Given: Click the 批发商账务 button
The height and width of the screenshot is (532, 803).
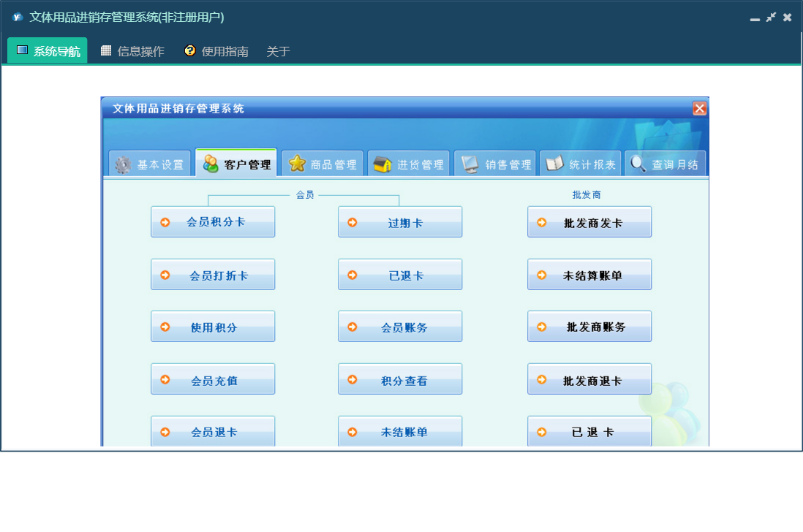Looking at the screenshot, I should point(589,327).
